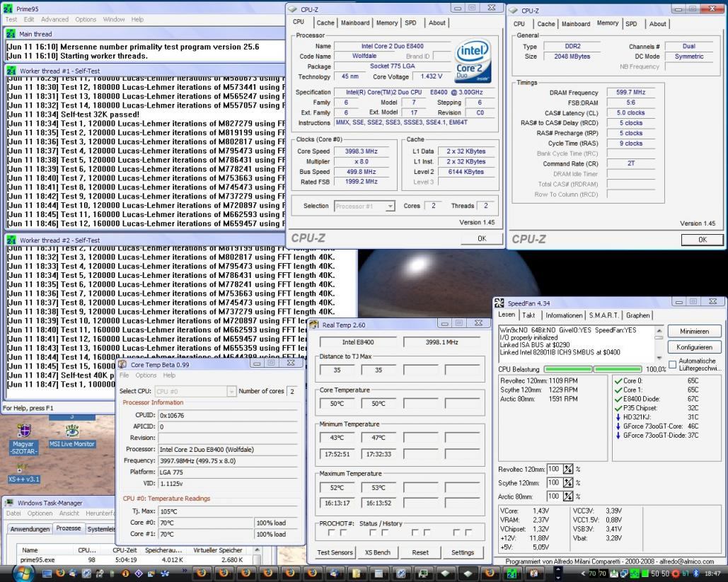This screenshot has width=728, height=582.
Task: Adjust Revoltec 120mm speed spinner arrows
Action: click(568, 470)
